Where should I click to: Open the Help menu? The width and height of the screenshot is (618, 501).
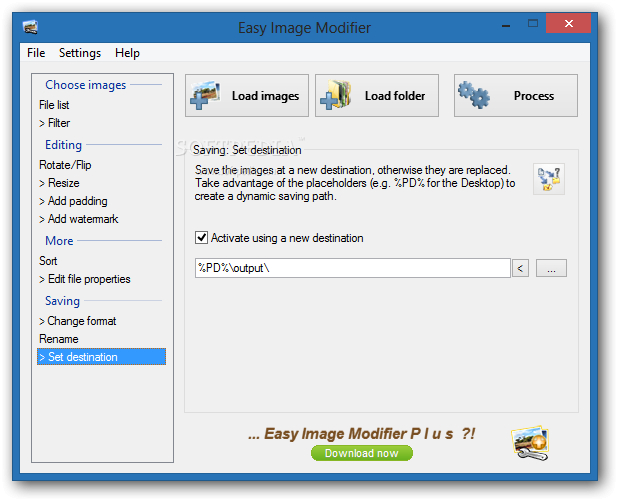127,53
